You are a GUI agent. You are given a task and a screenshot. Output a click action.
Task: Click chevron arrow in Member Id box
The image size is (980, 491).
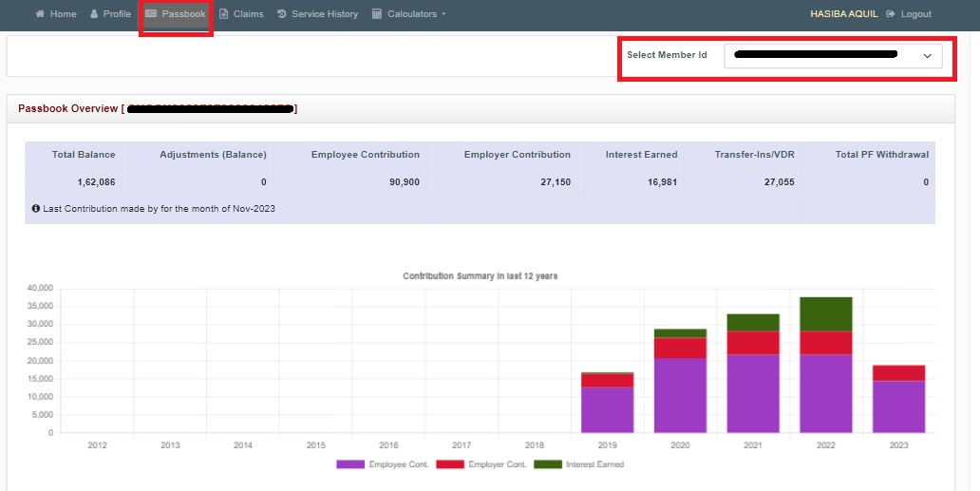tap(928, 56)
